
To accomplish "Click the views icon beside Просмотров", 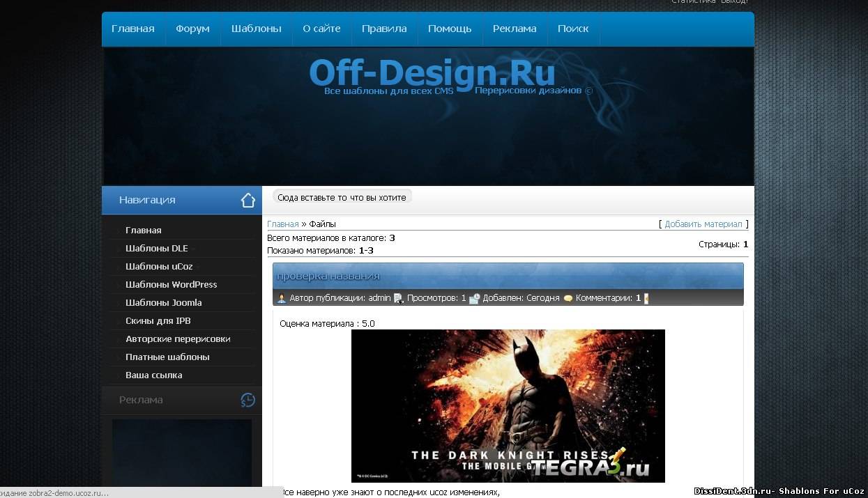I will point(399,298).
